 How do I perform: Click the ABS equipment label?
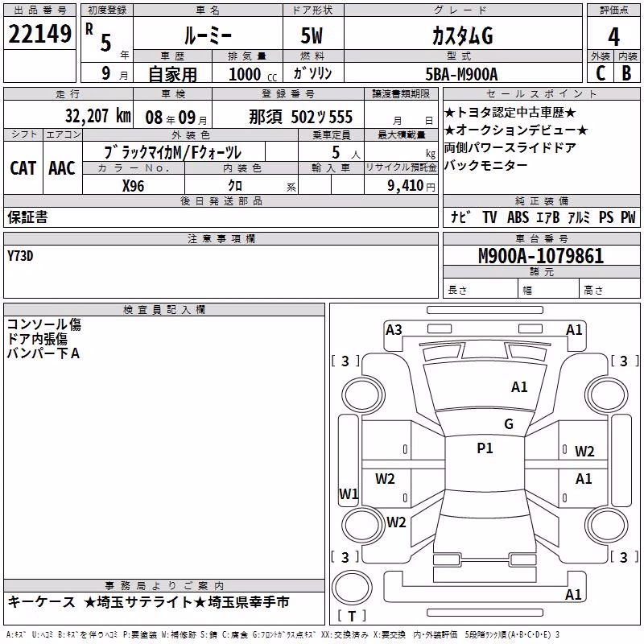518,217
